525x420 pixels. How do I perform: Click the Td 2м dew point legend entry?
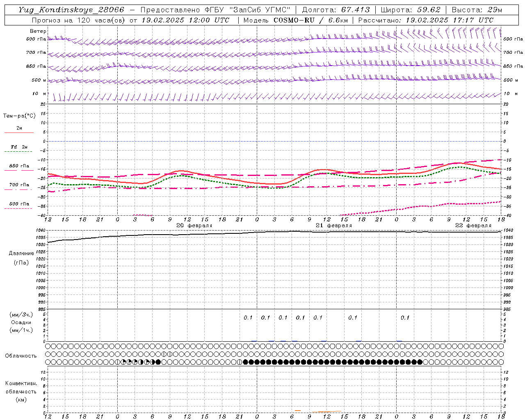[x=19, y=147]
